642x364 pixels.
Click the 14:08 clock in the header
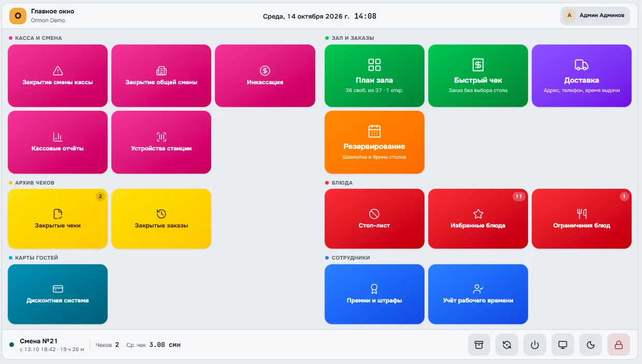pos(365,16)
